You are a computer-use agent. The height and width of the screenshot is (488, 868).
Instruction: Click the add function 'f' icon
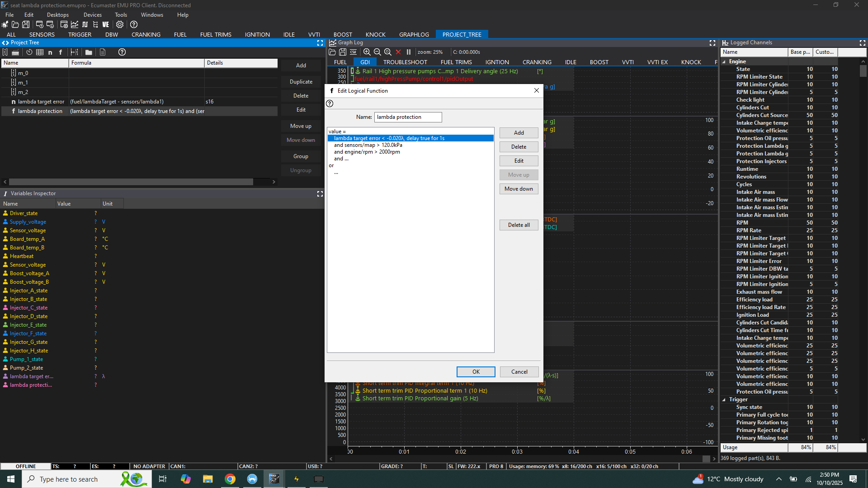coord(61,52)
